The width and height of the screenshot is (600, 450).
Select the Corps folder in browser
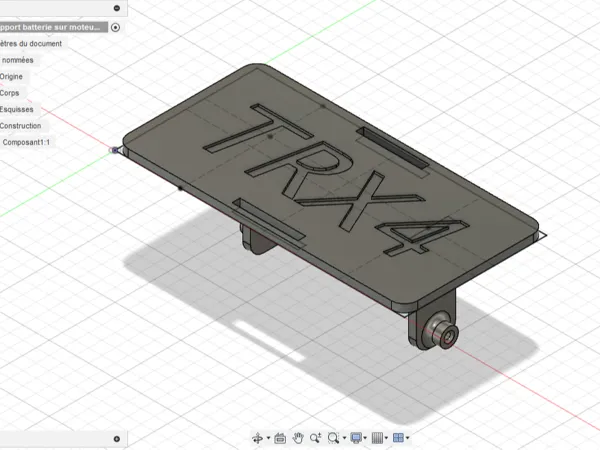point(10,93)
